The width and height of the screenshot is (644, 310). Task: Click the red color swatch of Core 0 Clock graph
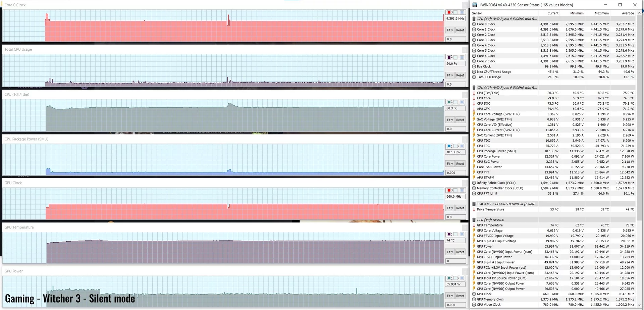pos(449,12)
